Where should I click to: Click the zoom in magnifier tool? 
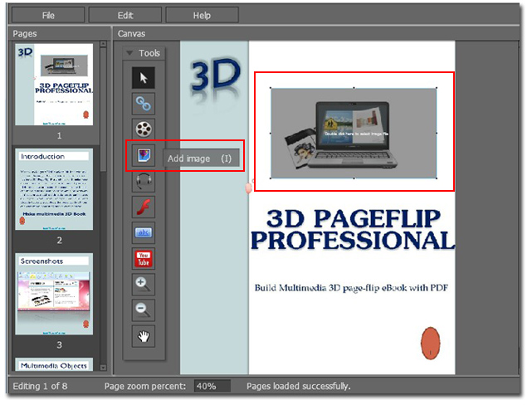[x=144, y=285]
